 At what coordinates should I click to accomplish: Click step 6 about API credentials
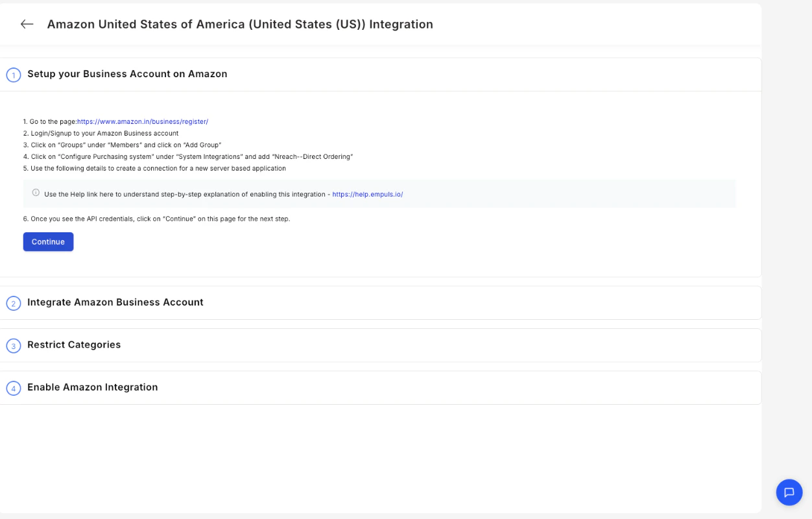[x=157, y=219]
